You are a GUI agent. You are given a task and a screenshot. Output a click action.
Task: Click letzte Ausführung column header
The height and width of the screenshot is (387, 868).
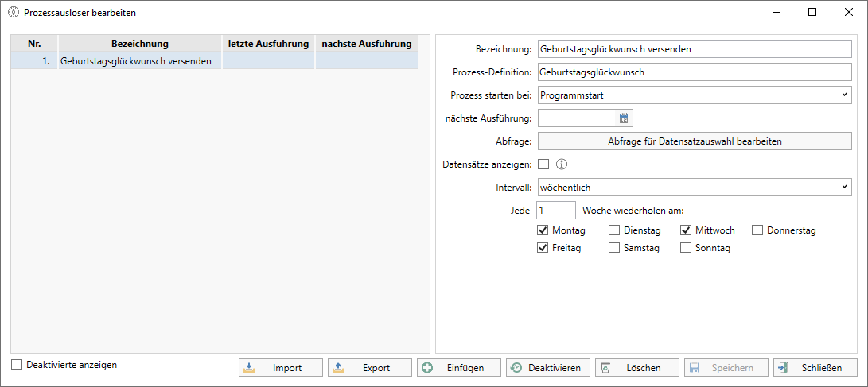268,43
